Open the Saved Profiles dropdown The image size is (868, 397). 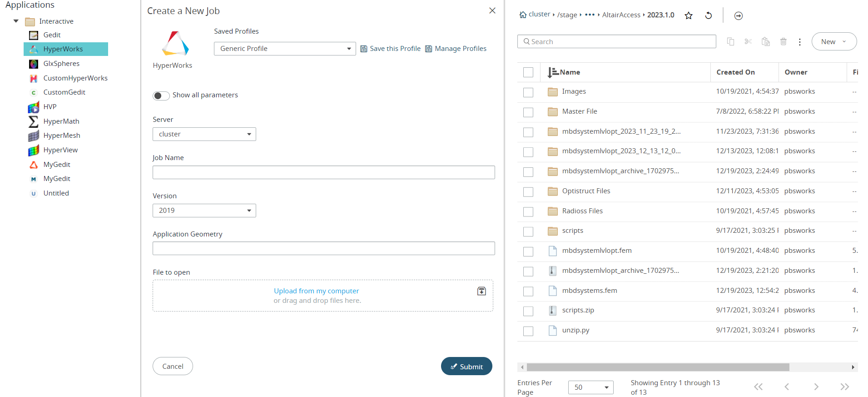(285, 49)
